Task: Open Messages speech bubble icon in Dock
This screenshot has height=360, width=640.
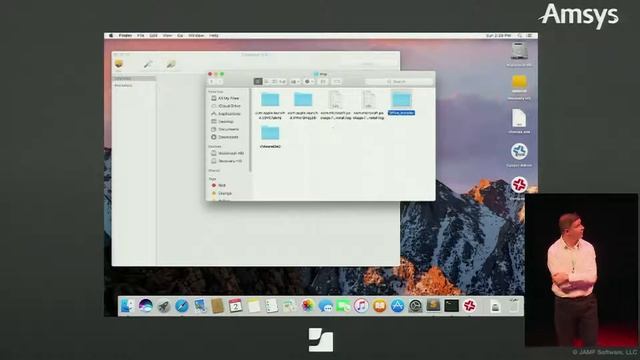Action: coord(325,306)
